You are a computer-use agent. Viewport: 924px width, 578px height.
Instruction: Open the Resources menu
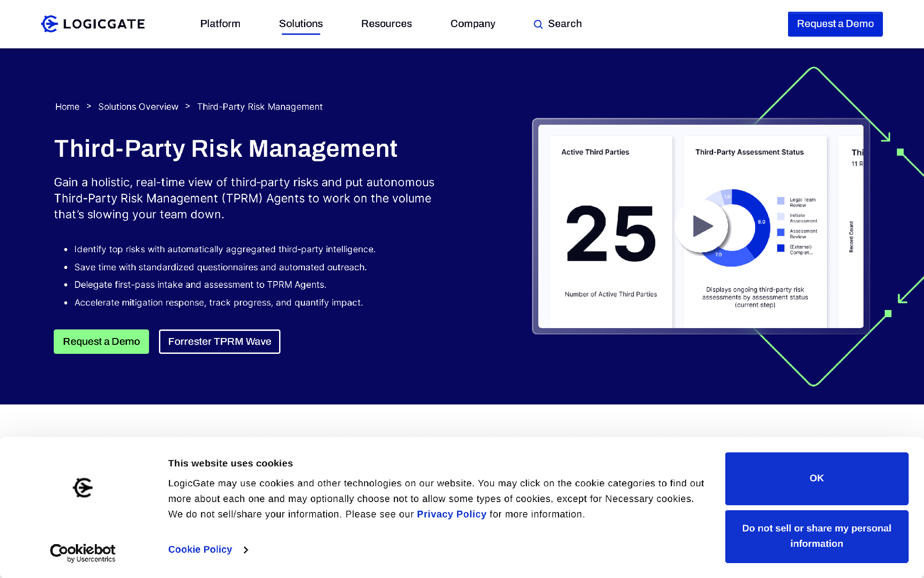coord(387,24)
